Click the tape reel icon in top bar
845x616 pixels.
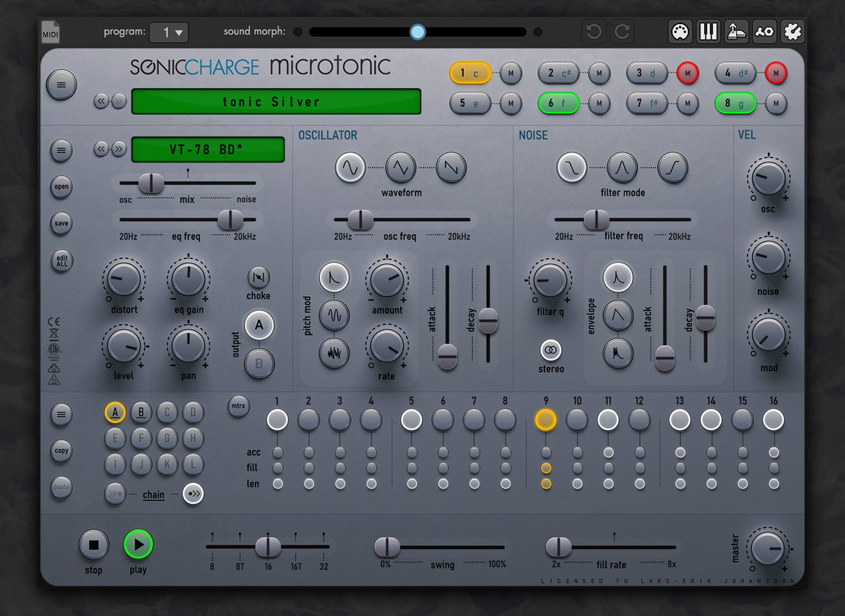point(764,31)
